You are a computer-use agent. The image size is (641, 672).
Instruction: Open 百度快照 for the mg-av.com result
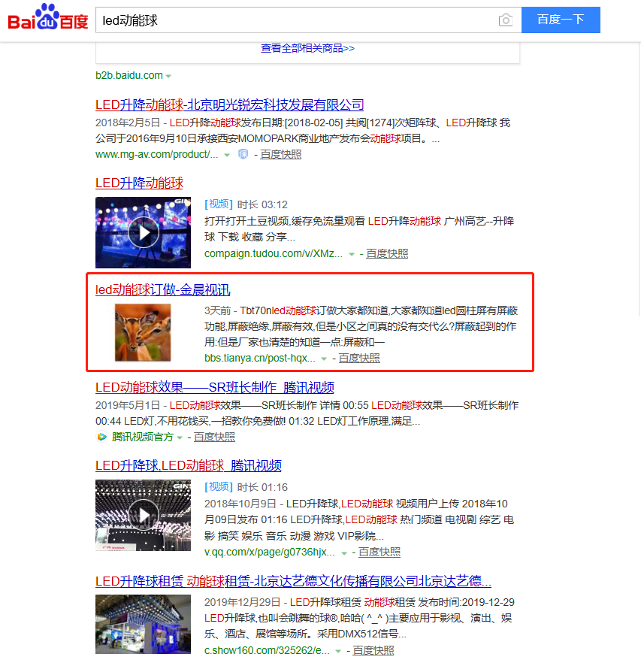(281, 154)
